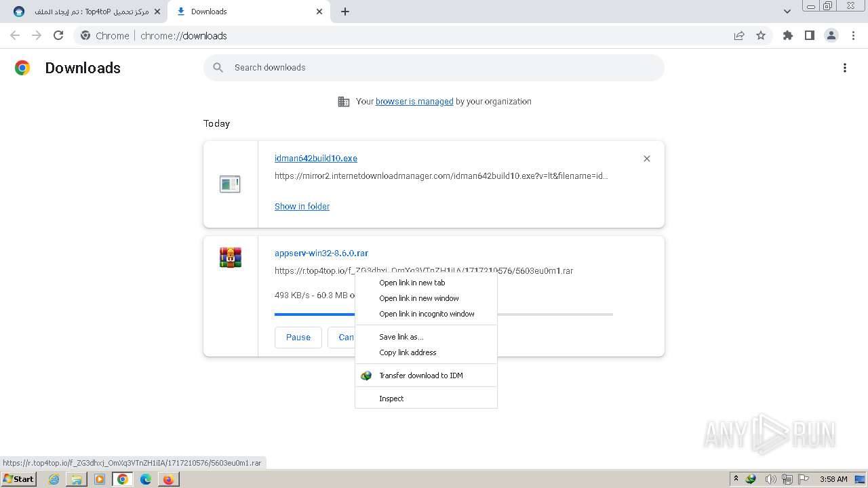Toggle the side panel icon

[x=810, y=35]
